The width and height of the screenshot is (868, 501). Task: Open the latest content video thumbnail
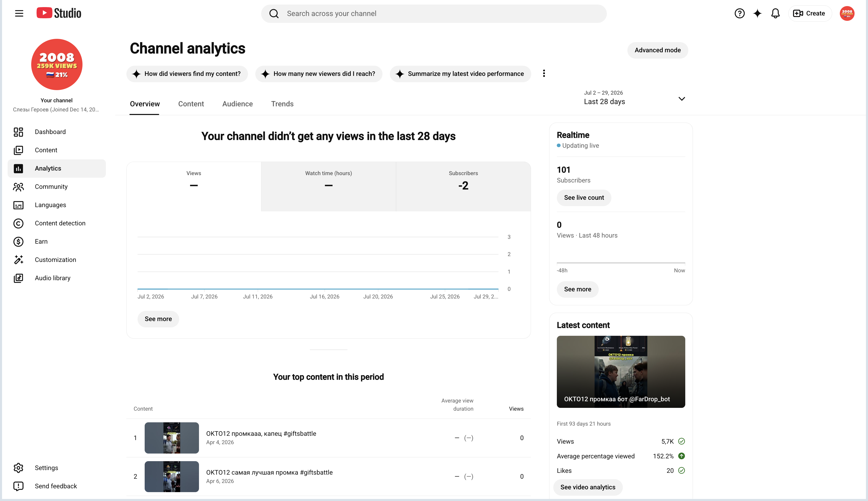coord(621,372)
